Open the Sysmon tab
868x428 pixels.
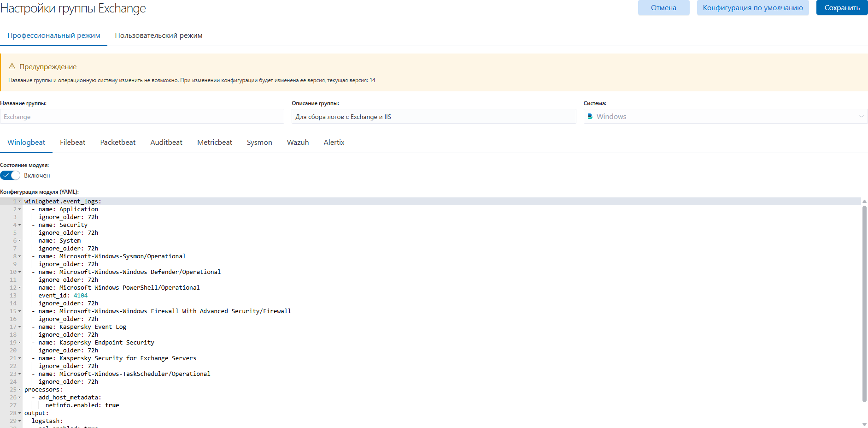[259, 143]
